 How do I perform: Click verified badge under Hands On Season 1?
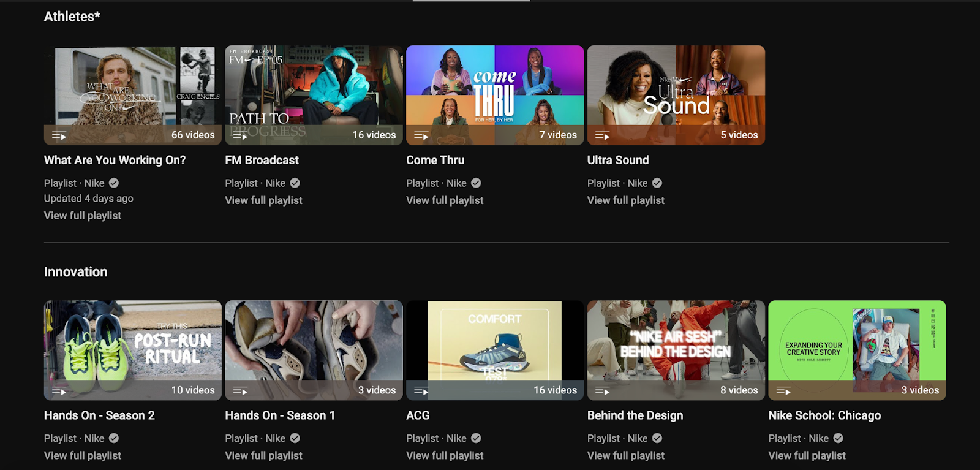tap(295, 438)
